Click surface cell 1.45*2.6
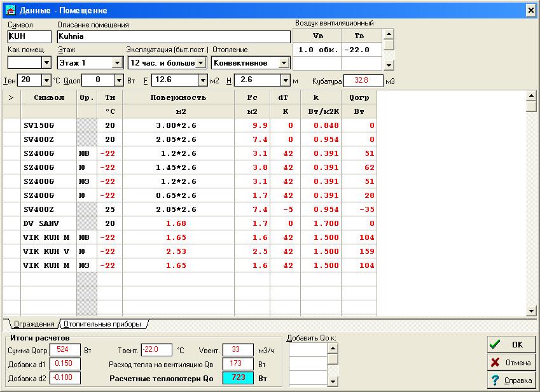This screenshot has width=540, height=392. [x=178, y=167]
